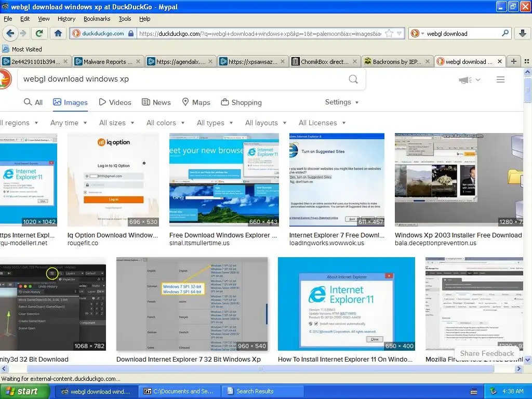Switch to the Maps results tab
This screenshot has height=399, width=532.
196,102
